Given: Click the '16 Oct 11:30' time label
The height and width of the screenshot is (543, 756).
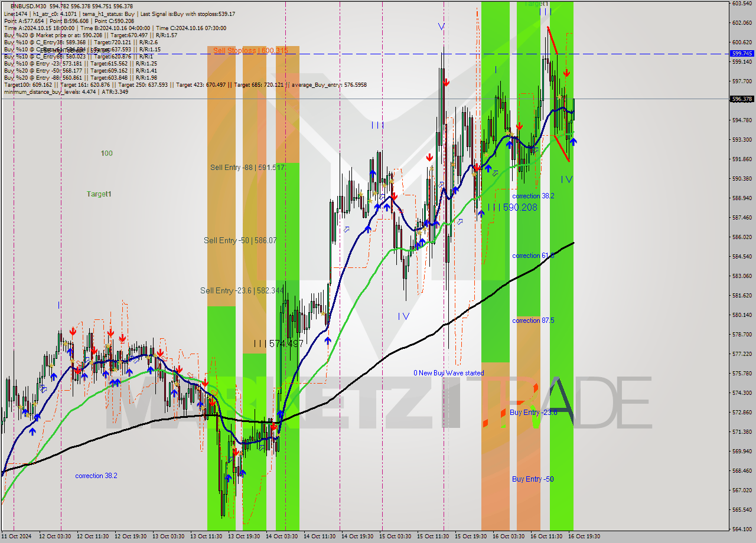Looking at the screenshot, I should (546, 537).
